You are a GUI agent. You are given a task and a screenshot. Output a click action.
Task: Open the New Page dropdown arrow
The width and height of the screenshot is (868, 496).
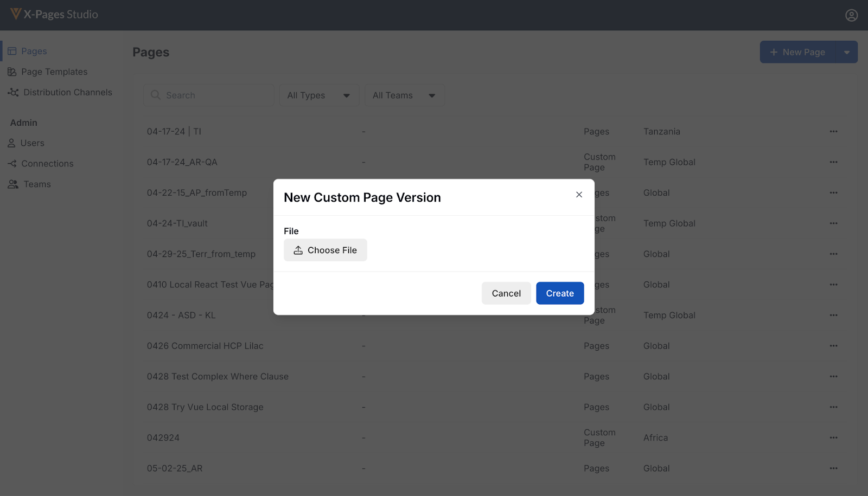click(x=846, y=52)
